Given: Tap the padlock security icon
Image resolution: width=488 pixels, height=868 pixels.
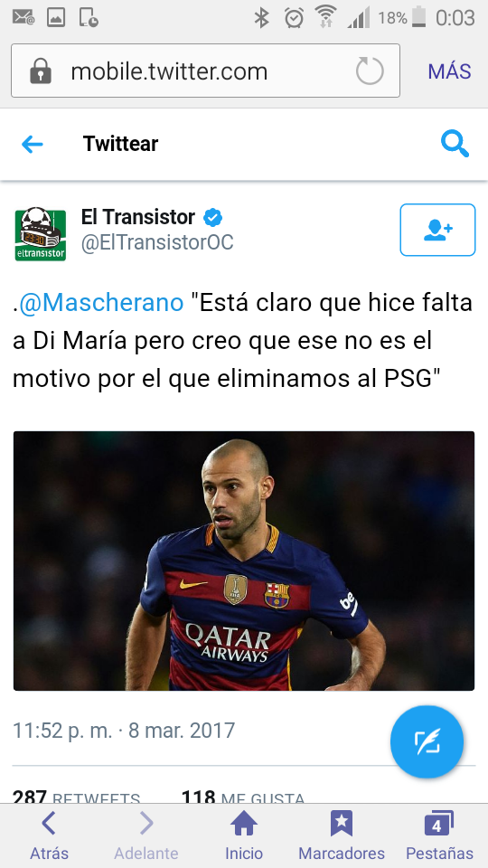Looking at the screenshot, I should coord(41,71).
